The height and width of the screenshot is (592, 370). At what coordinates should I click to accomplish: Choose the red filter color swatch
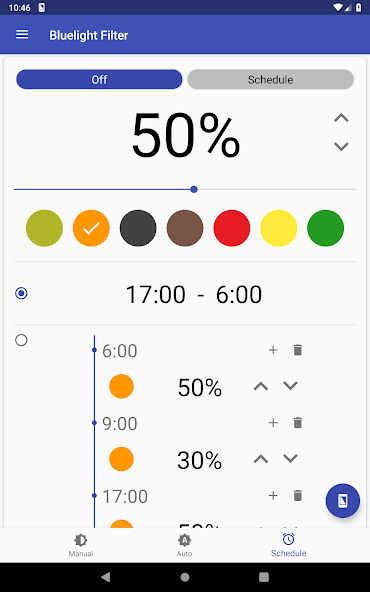pos(232,228)
